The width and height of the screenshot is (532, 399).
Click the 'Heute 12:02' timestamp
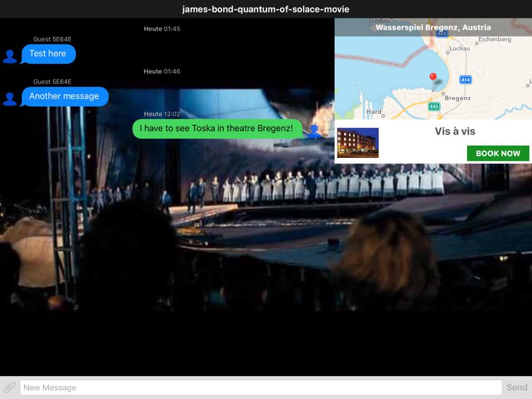(162, 114)
